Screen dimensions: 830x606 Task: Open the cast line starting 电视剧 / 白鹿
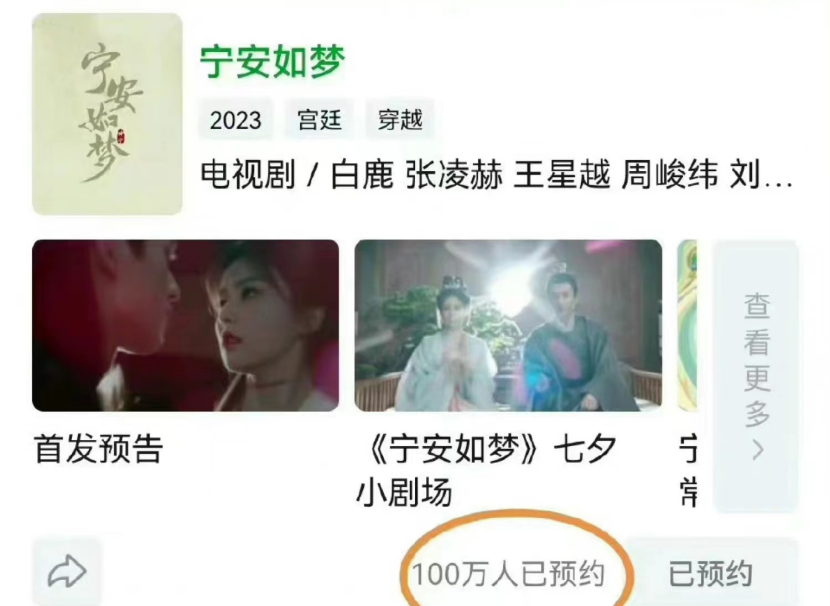coord(496,175)
